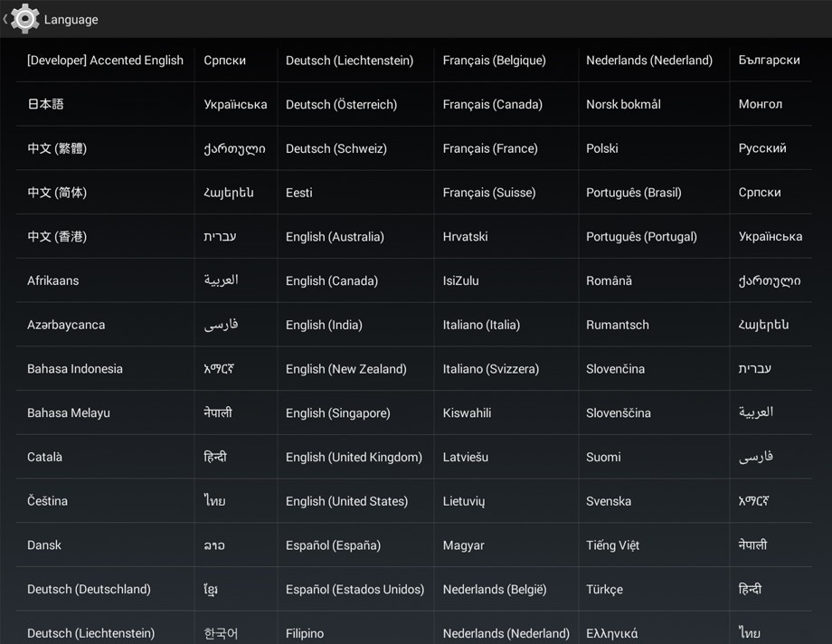Select Français (Canada) option
The height and width of the screenshot is (644, 832).
[492, 104]
